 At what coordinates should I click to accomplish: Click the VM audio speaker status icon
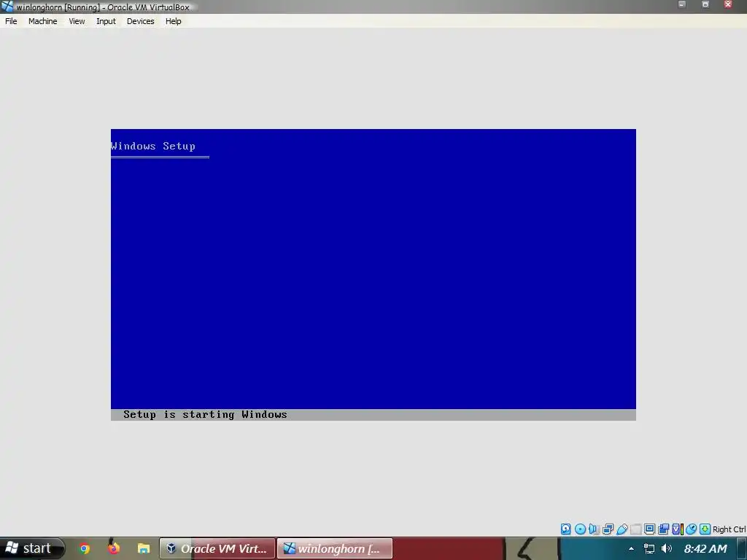[593, 529]
